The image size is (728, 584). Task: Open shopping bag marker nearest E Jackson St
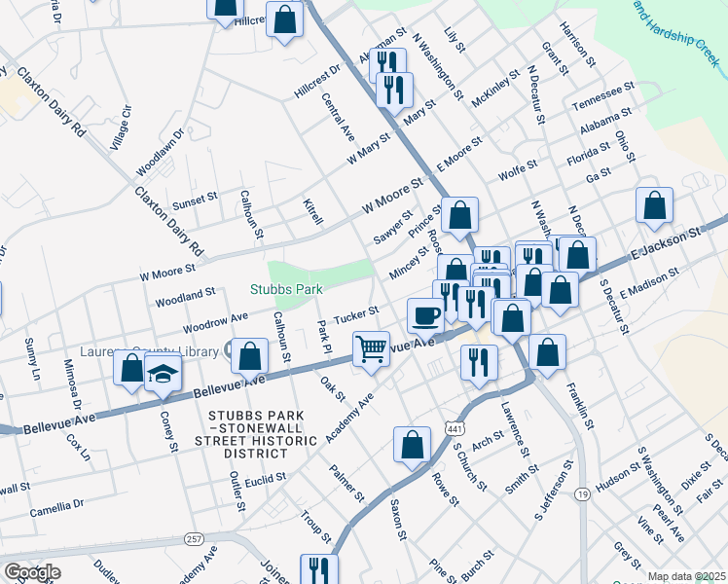click(x=577, y=256)
